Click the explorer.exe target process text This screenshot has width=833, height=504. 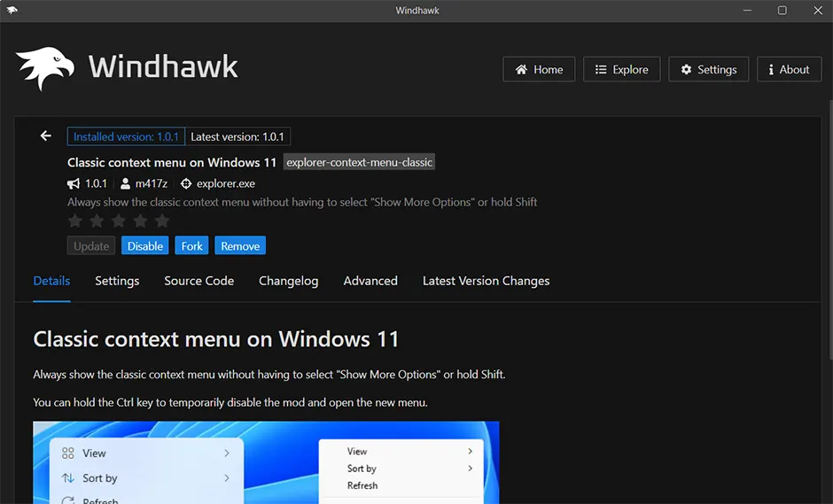[226, 183]
